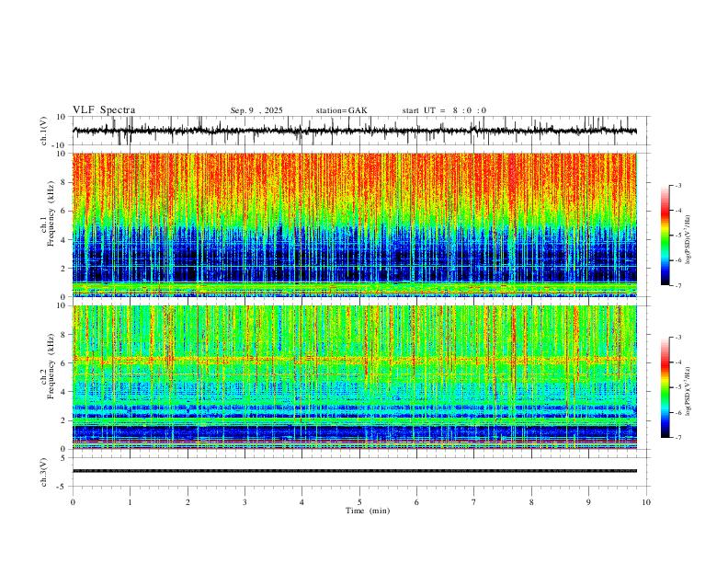Screen dimensions: 728x563
Task: Click the "6" kHz tick of ch.1 spectrogram
Action: coord(63,211)
